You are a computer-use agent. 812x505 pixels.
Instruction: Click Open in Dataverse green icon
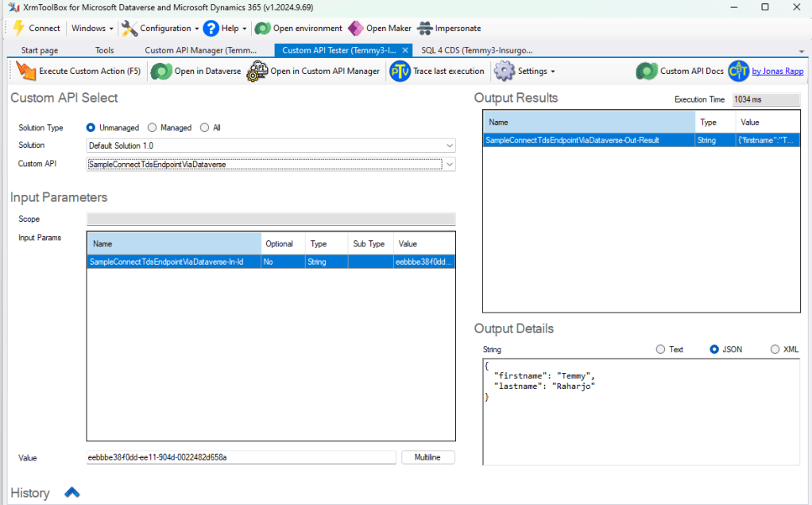pos(161,71)
